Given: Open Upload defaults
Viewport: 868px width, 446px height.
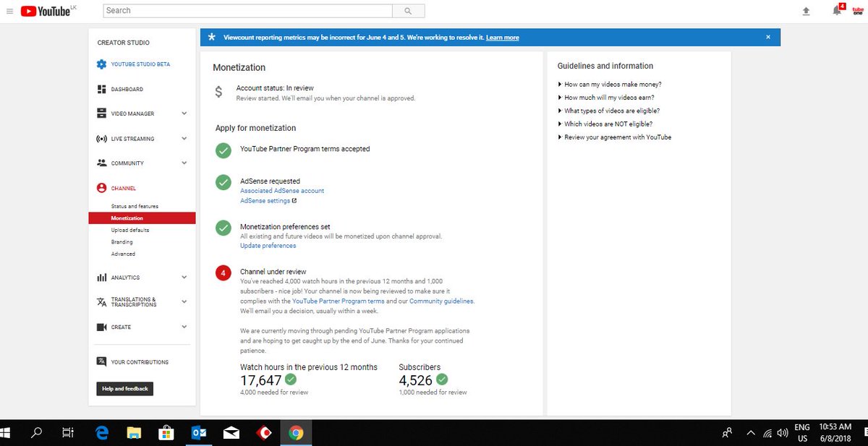Looking at the screenshot, I should click(130, 230).
